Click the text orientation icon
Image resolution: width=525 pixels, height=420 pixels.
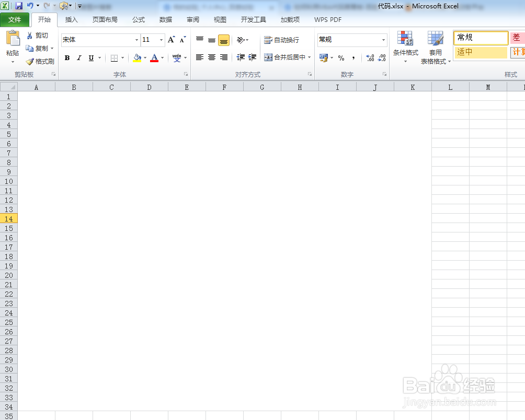[241, 40]
